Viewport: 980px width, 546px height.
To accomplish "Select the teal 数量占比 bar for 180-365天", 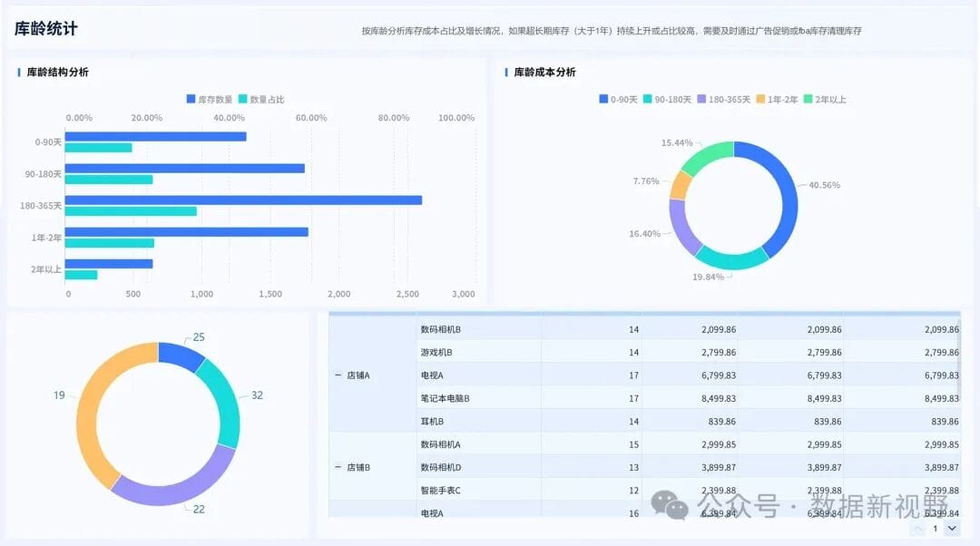I will pyautogui.click(x=131, y=211).
